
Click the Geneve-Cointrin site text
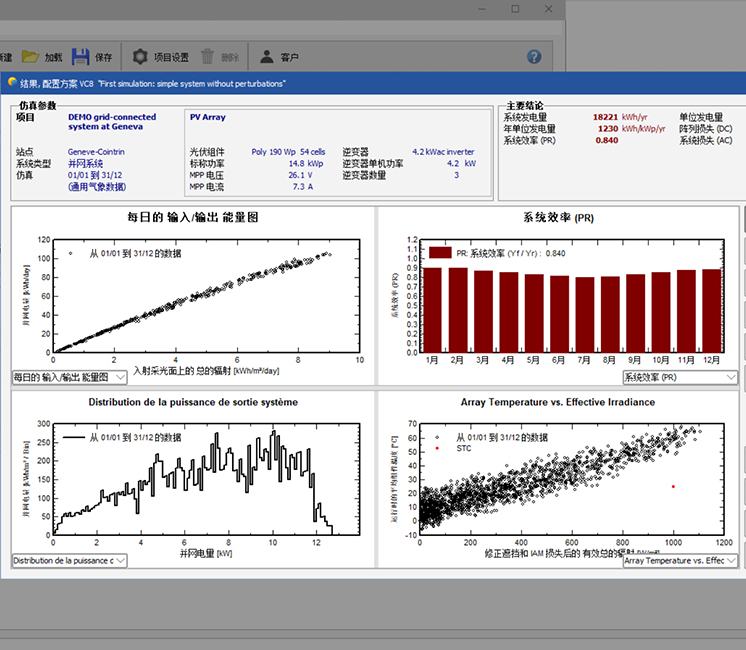click(96, 152)
